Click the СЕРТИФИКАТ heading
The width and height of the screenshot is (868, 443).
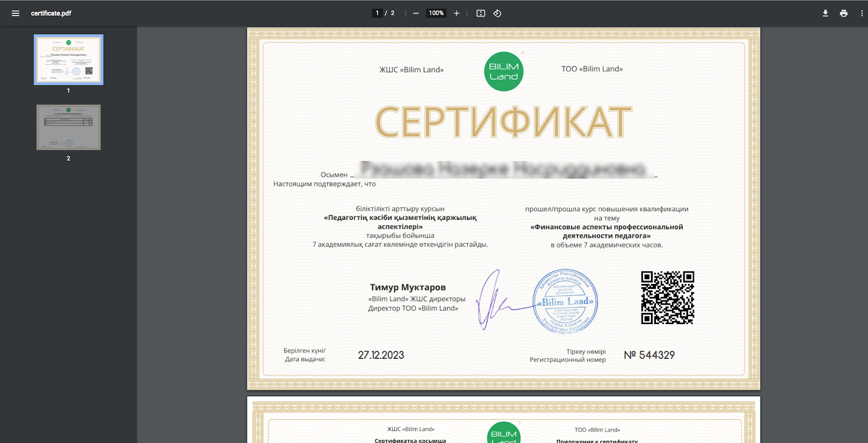point(503,122)
